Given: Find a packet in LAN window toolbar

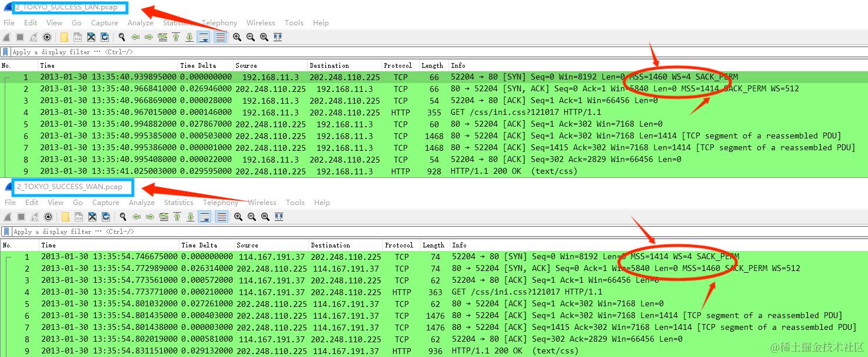Looking at the screenshot, I should pyautogui.click(x=122, y=37).
